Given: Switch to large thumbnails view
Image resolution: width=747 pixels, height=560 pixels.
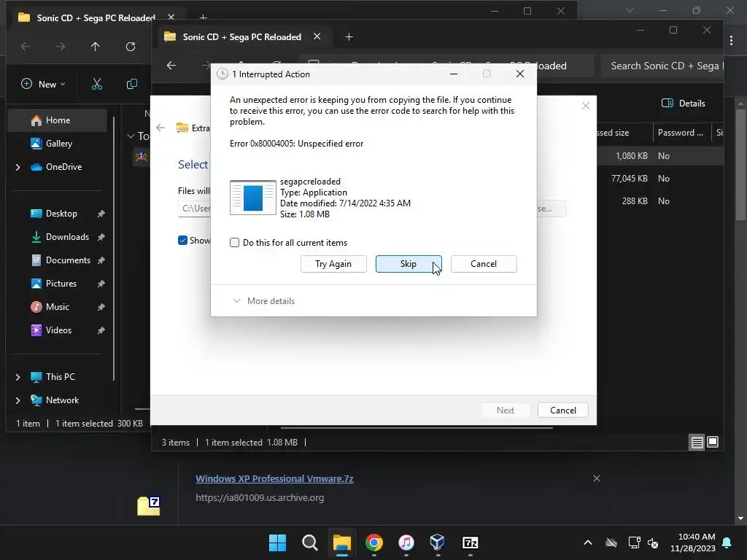Looking at the screenshot, I should 713,443.
